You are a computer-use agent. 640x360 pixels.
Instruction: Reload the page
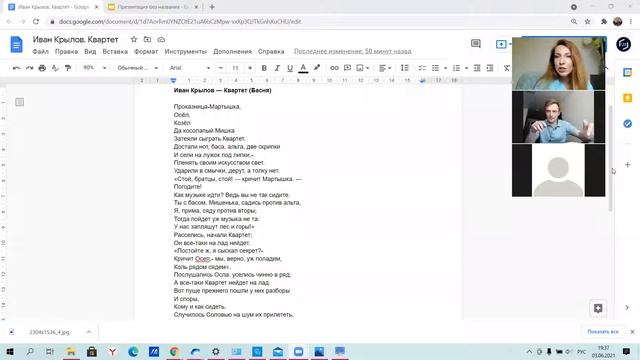tap(36, 22)
